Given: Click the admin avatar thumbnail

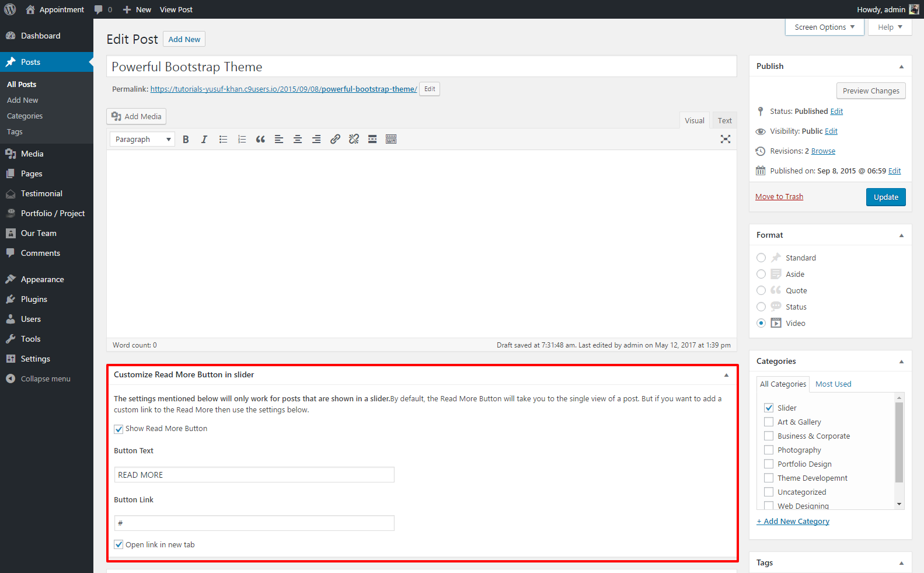Looking at the screenshot, I should 914,9.
